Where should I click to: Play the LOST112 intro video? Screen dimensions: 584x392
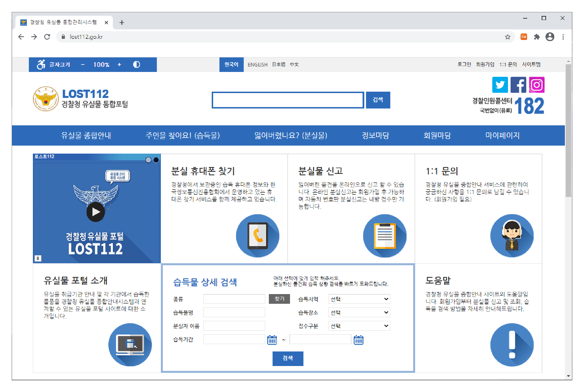pyautogui.click(x=96, y=212)
